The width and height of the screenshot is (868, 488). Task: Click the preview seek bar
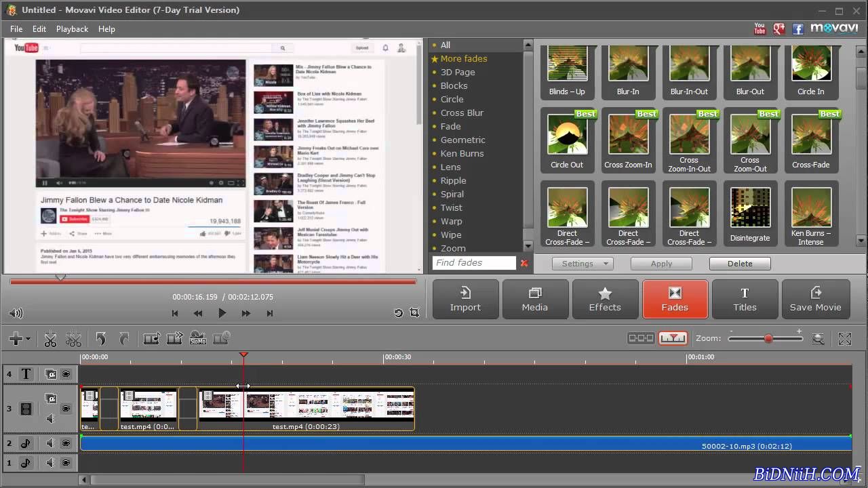click(x=213, y=281)
